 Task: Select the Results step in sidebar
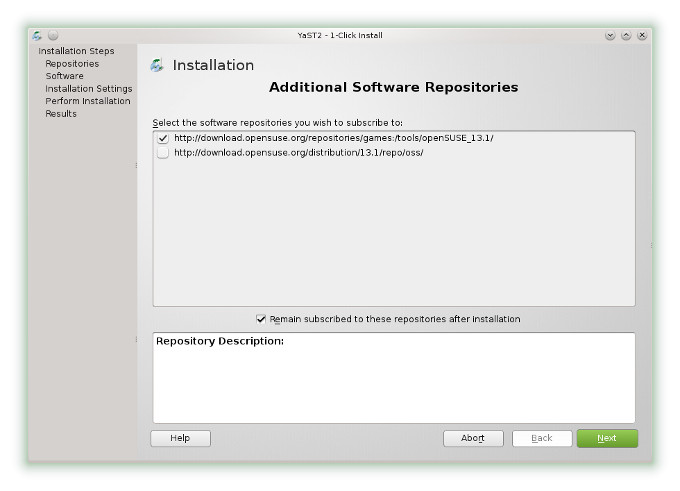(61, 114)
